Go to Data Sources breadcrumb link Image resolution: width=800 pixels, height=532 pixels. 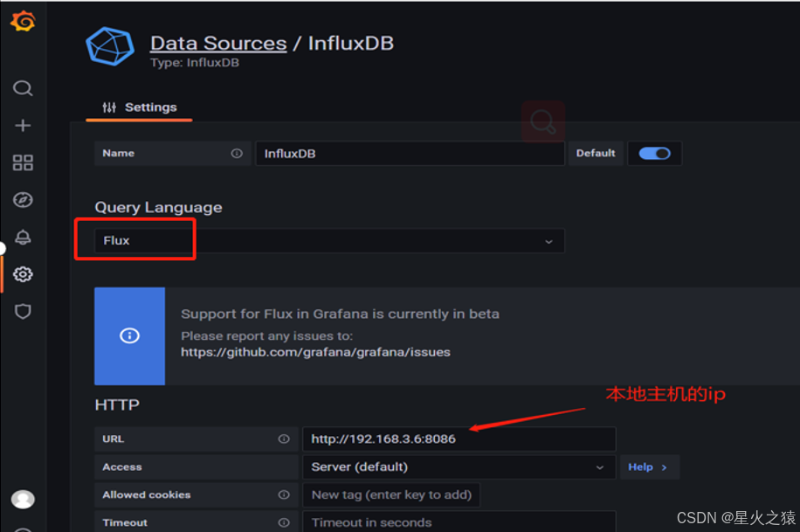coord(218,44)
